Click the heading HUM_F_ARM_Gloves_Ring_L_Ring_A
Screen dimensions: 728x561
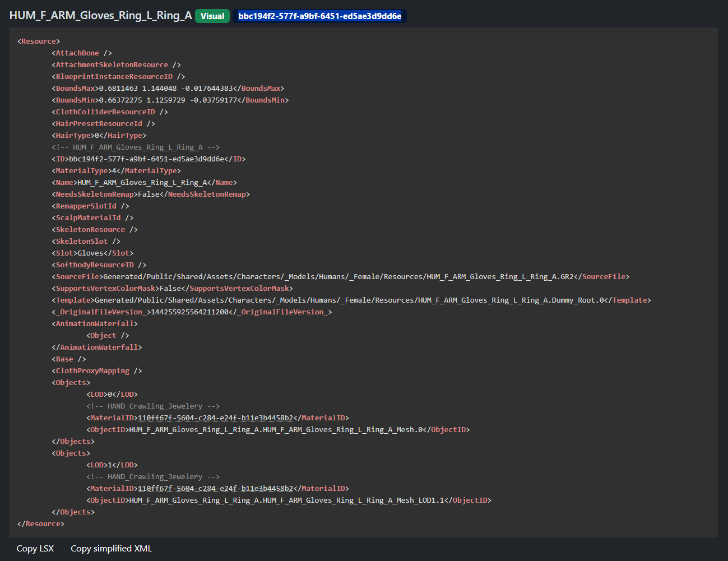click(x=101, y=16)
